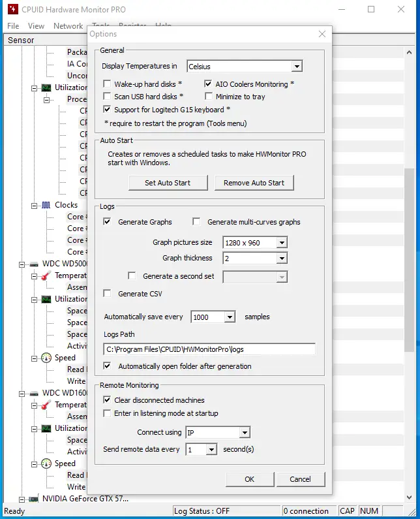Click Utilization icon under WDC WD160 drive
Viewport: 420px width, 519px height.
[x=46, y=428]
